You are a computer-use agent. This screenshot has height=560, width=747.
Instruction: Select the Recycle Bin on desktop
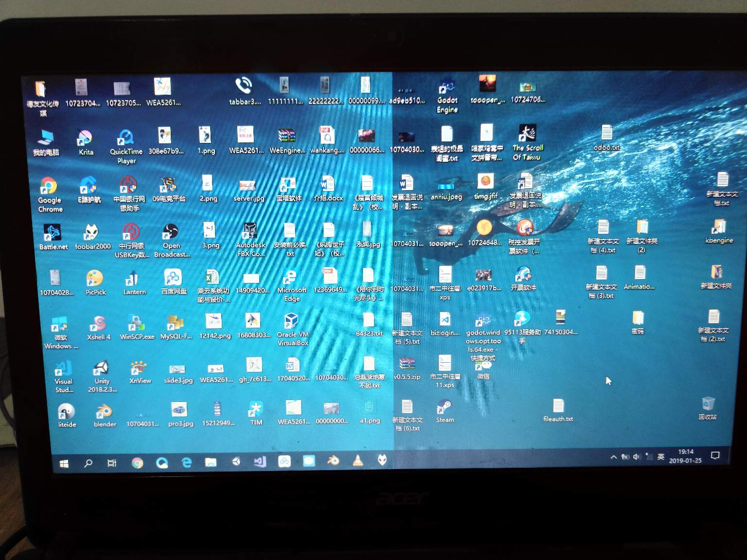pyautogui.click(x=708, y=404)
